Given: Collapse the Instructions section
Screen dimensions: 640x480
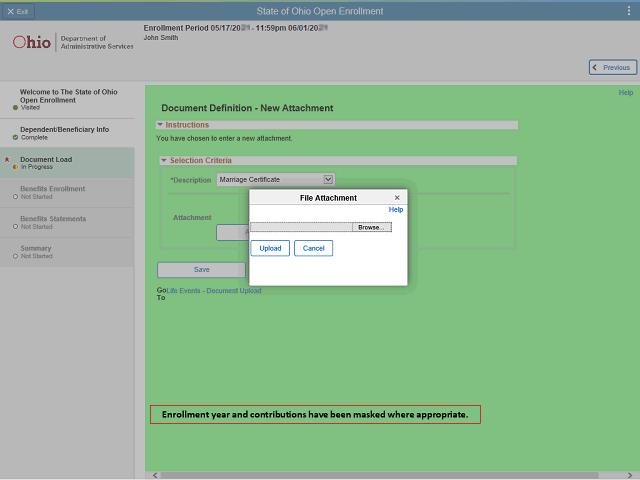Looking at the screenshot, I should pos(160,125).
